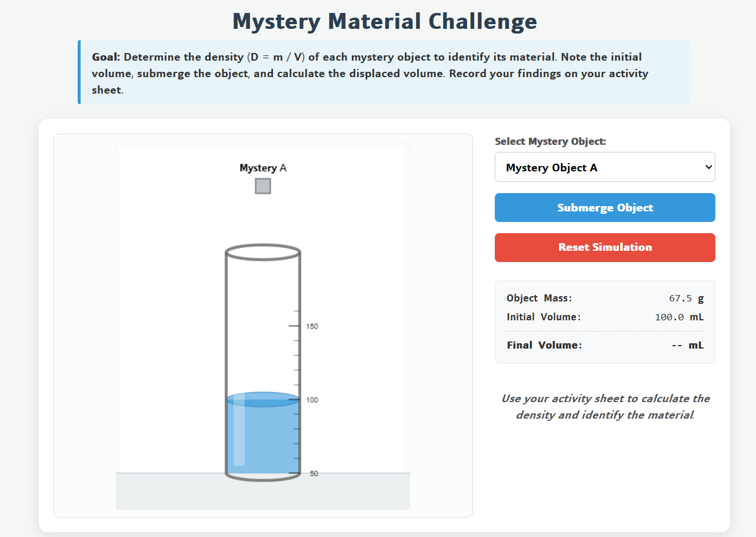Click the blue water inside the cylinder
Screen dimensions: 756x537
tap(263, 439)
